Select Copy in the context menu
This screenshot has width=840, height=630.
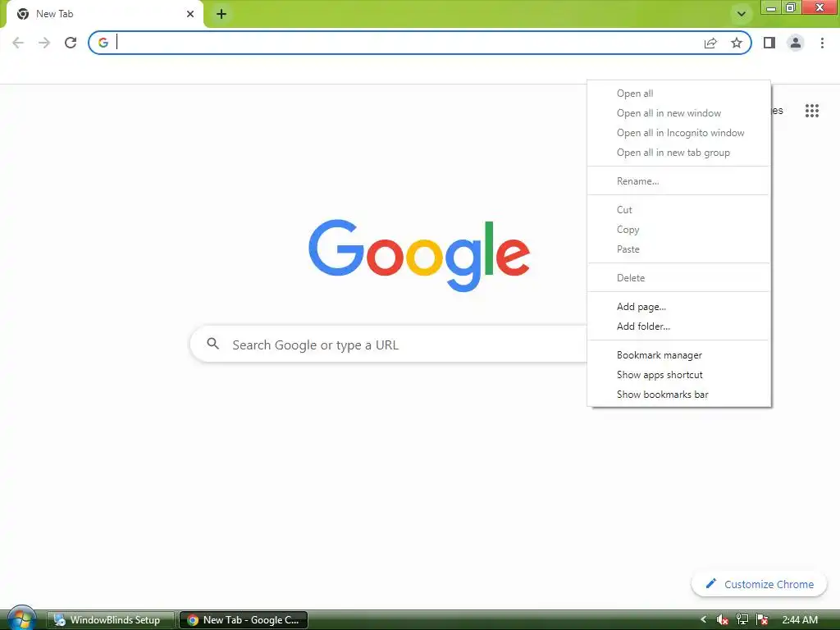click(678, 230)
